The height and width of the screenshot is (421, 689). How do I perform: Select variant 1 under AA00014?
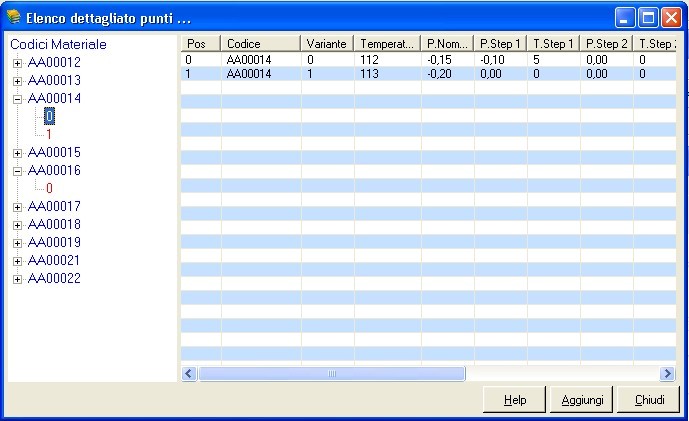[x=49, y=134]
